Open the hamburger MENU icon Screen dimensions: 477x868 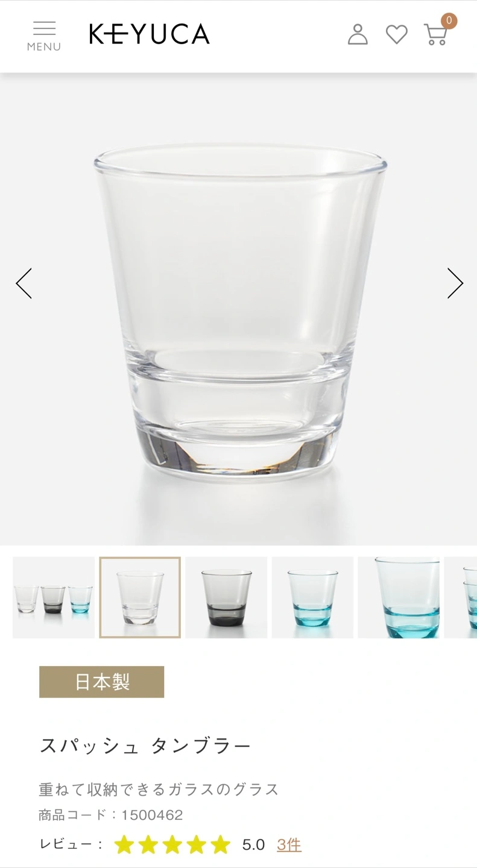[44, 36]
